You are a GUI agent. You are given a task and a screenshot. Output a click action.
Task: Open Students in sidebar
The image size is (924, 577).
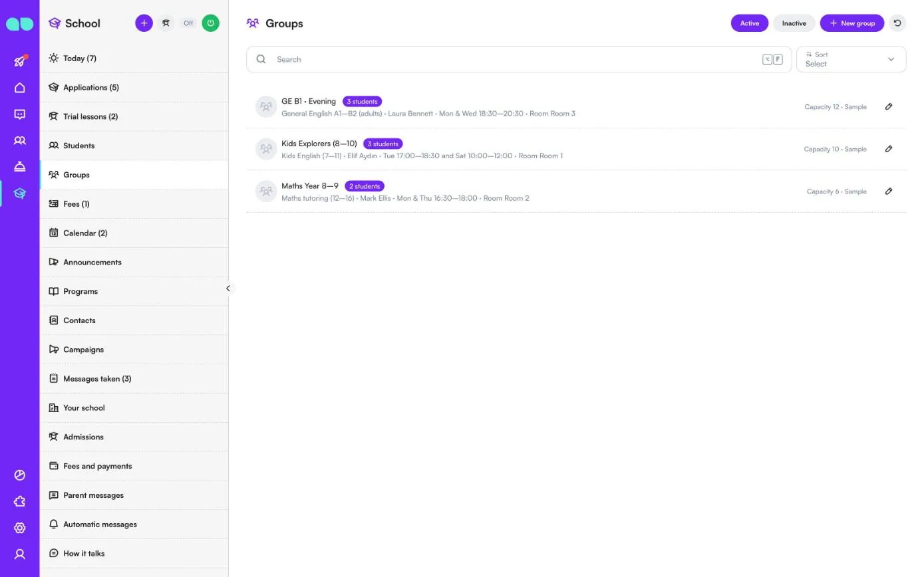[x=134, y=146]
